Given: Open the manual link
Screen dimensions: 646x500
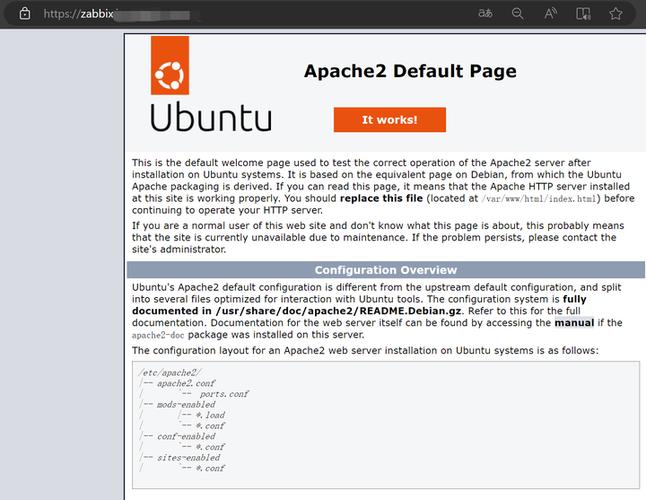Looking at the screenshot, I should (574, 322).
